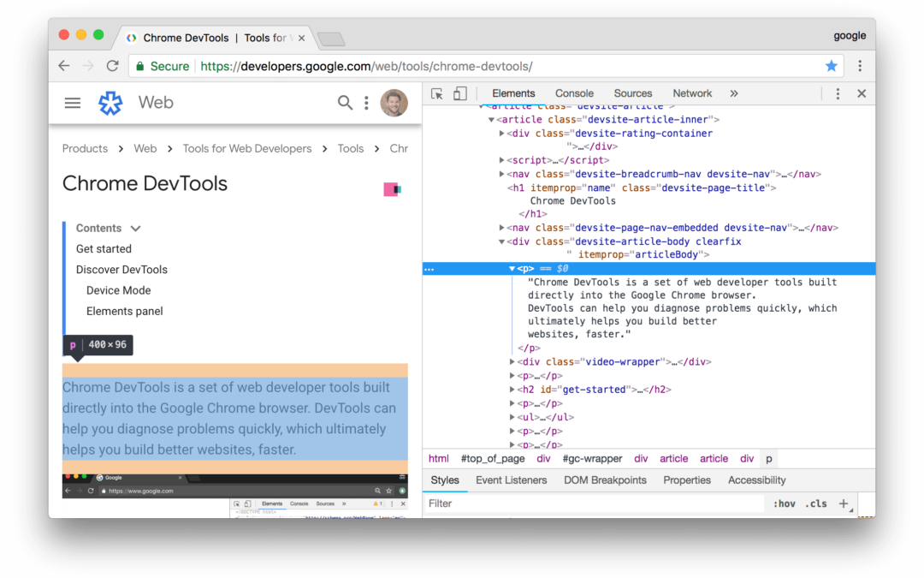924x578 pixels.
Task: Open the DOM Breakpoints tab
Action: tap(605, 480)
